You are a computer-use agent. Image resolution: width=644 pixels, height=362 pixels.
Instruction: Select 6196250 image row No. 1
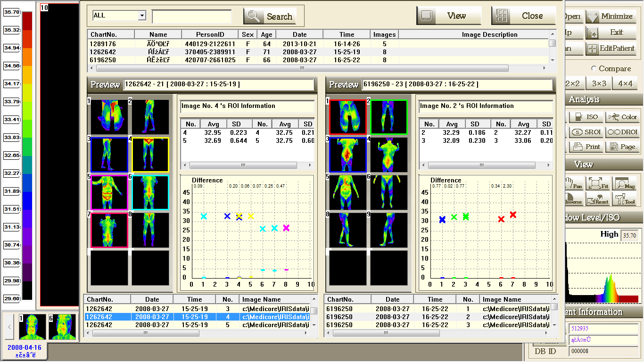click(x=438, y=309)
